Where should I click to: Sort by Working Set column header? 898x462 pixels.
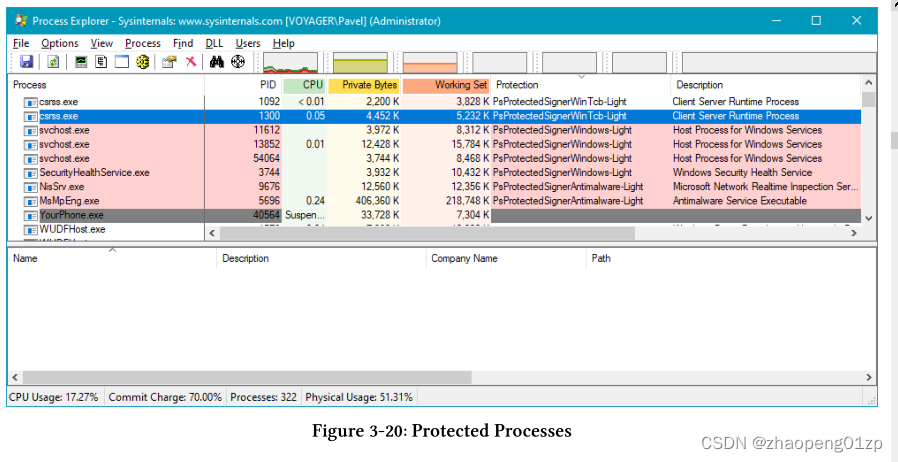[x=446, y=85]
